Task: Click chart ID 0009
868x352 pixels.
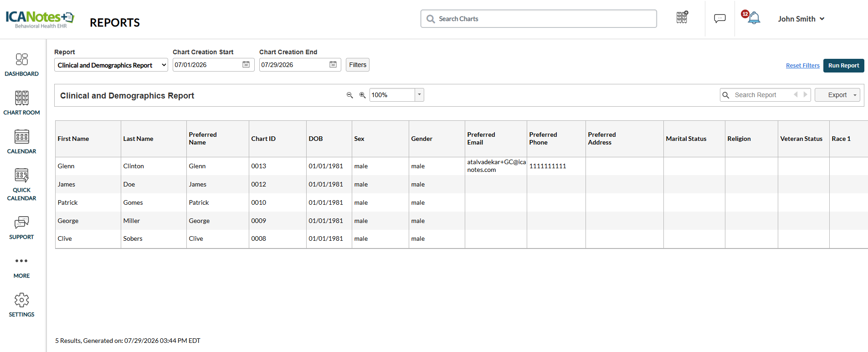Action: tap(259, 221)
